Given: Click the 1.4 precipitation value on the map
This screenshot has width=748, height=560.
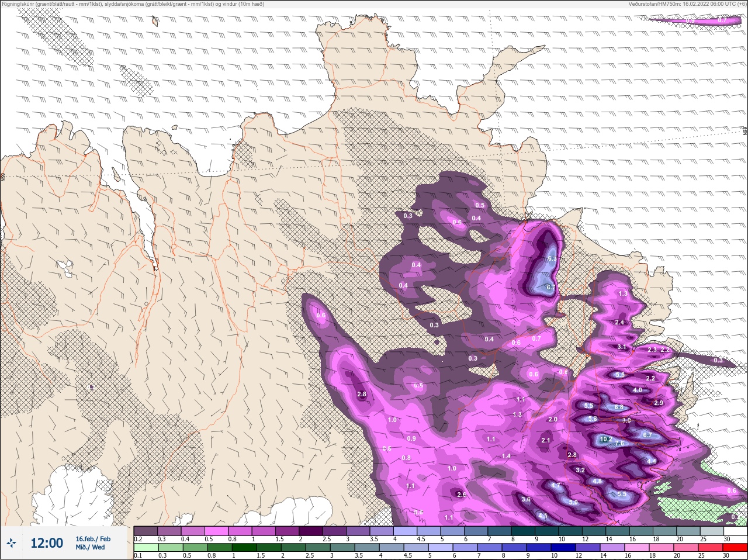Looking at the screenshot, I should click(506, 456).
